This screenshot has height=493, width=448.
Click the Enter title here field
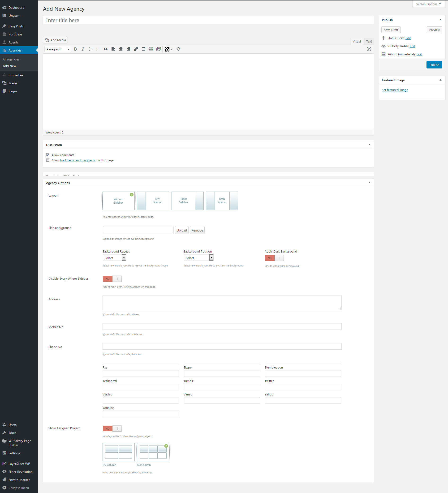[x=208, y=20]
